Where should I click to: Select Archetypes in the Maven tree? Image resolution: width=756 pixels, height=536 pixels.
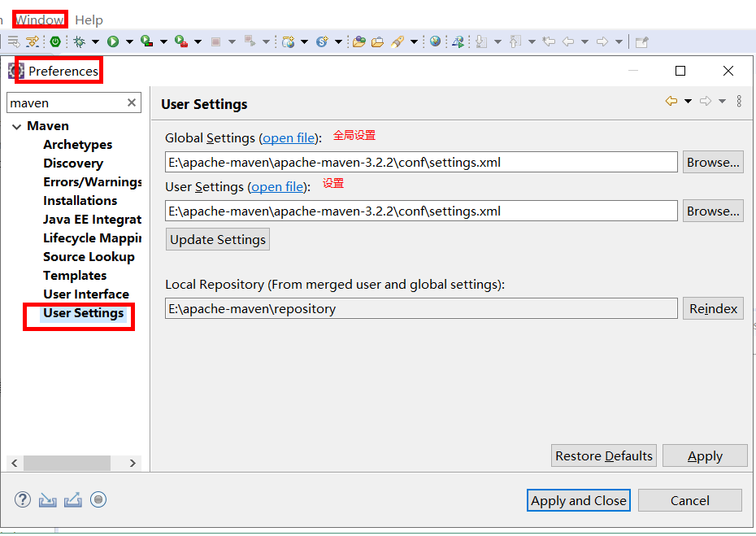click(x=77, y=145)
